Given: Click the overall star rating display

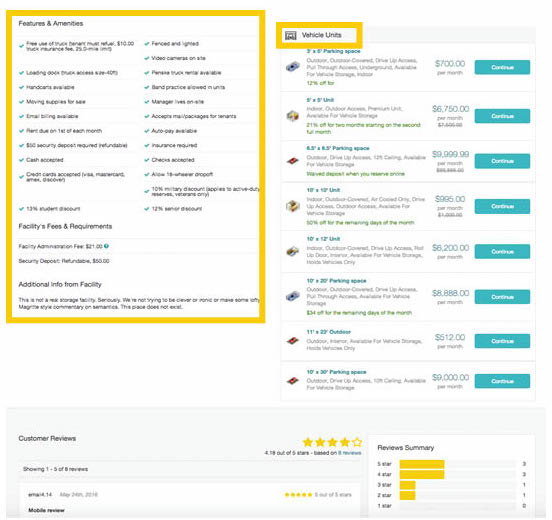Looking at the screenshot, I should [332, 442].
